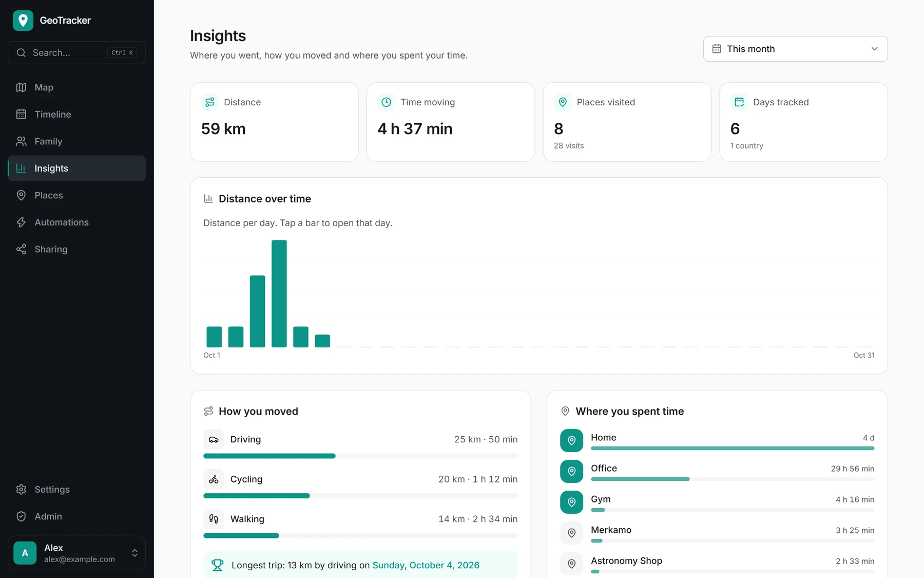
Task: Click the Sharing nodes icon
Action: [21, 249]
